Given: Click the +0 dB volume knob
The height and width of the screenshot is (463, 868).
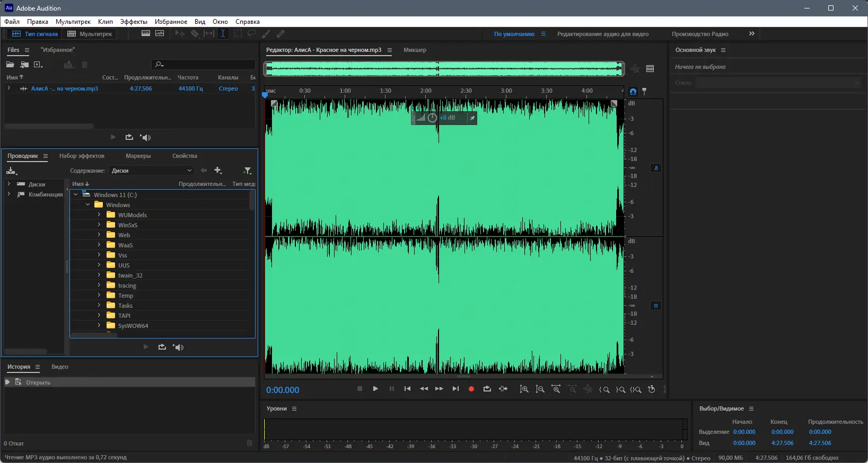Looking at the screenshot, I should click(x=432, y=118).
